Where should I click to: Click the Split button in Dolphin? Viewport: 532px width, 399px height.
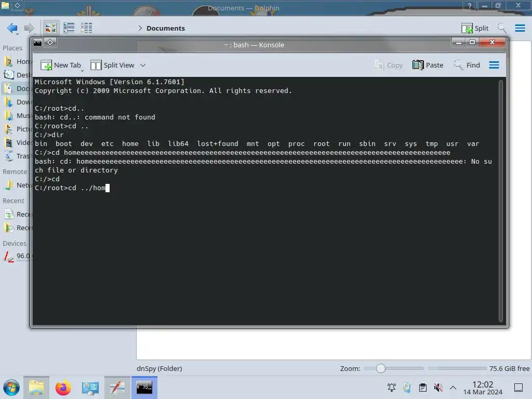pyautogui.click(x=475, y=28)
